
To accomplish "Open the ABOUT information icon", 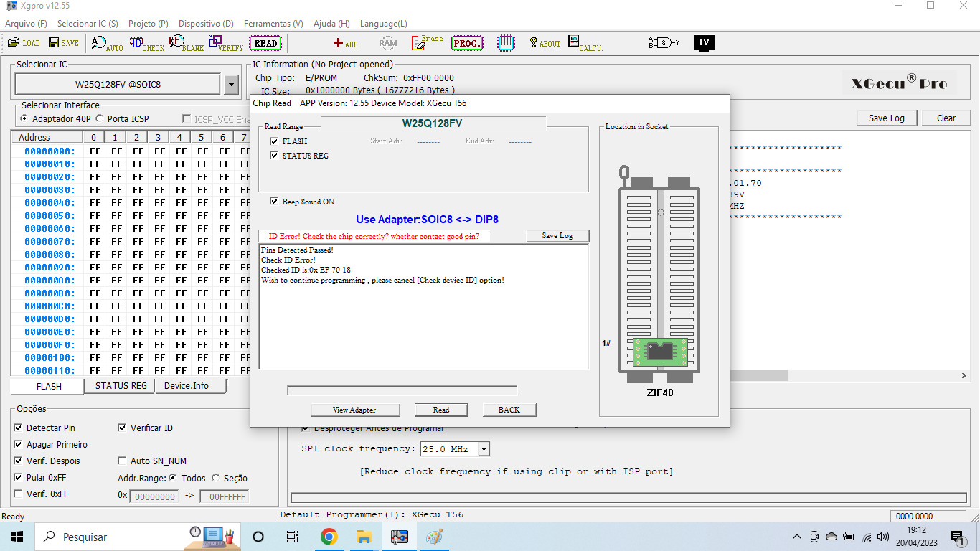I will (545, 43).
